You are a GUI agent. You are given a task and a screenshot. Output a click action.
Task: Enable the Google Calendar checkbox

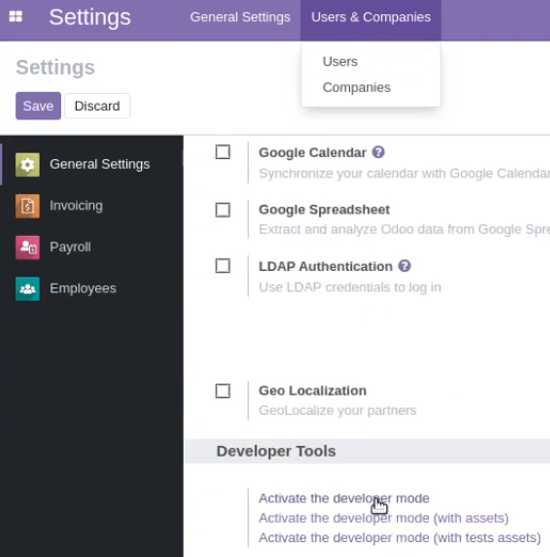(x=223, y=152)
